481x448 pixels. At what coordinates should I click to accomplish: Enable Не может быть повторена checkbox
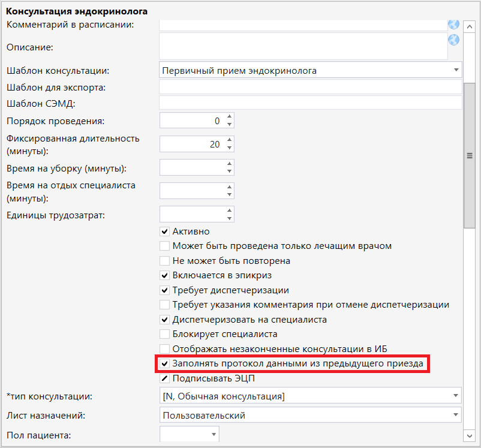[x=164, y=261]
